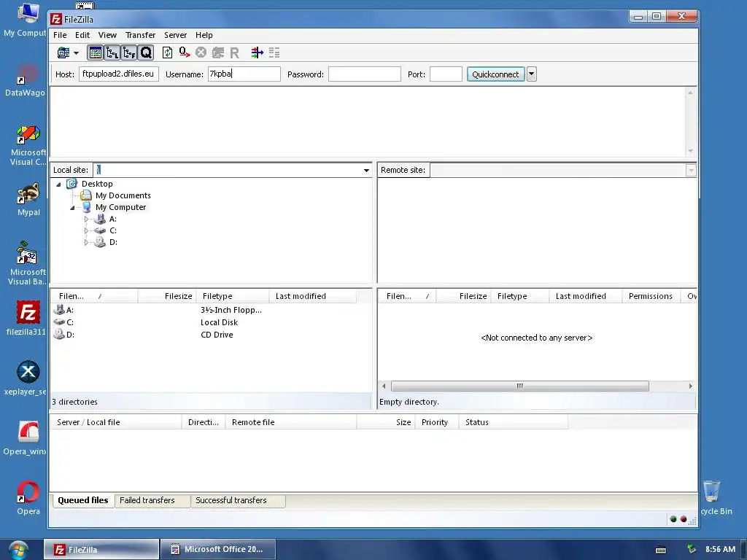
Task: Click the cancel current operation icon
Action: point(201,52)
